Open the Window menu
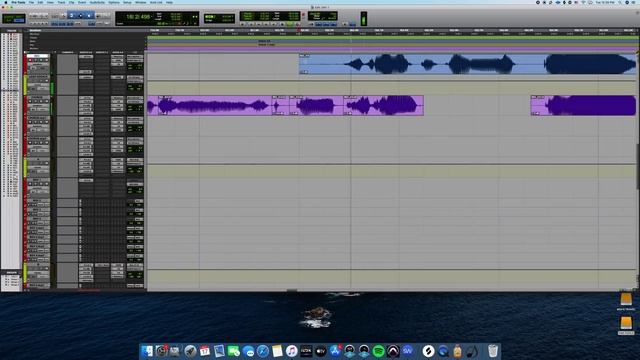Viewport: 640px width, 360px height. (x=140, y=2)
